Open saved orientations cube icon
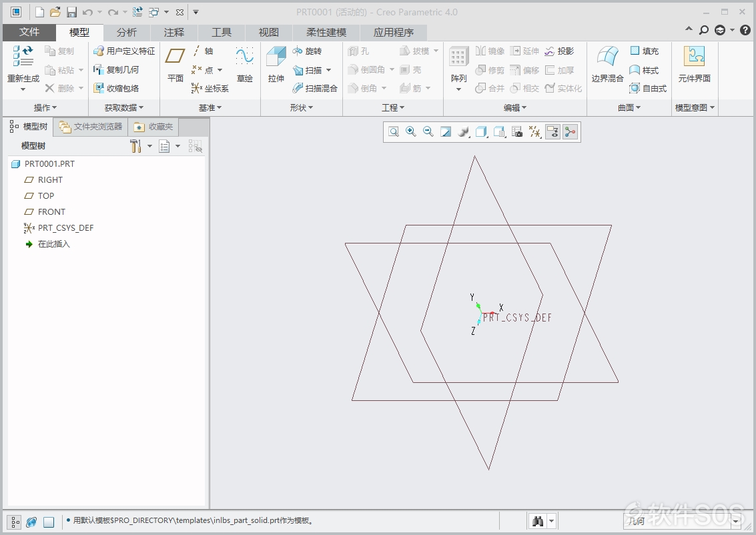 481,131
